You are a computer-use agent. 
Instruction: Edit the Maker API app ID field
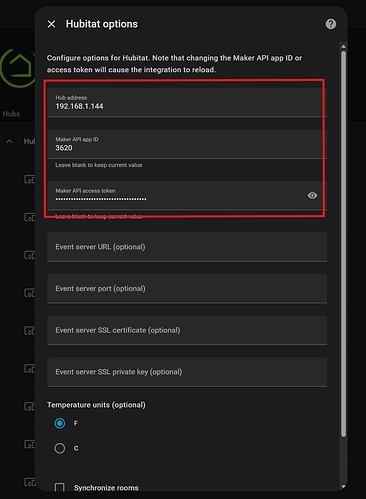187,144
